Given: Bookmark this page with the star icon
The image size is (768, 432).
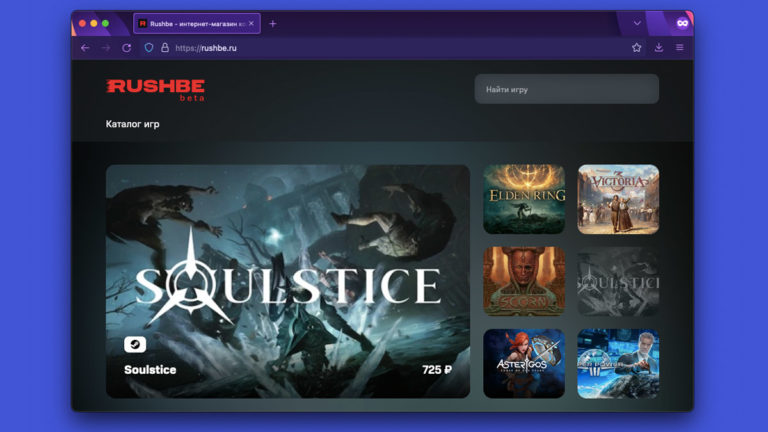Looking at the screenshot, I should coord(636,48).
